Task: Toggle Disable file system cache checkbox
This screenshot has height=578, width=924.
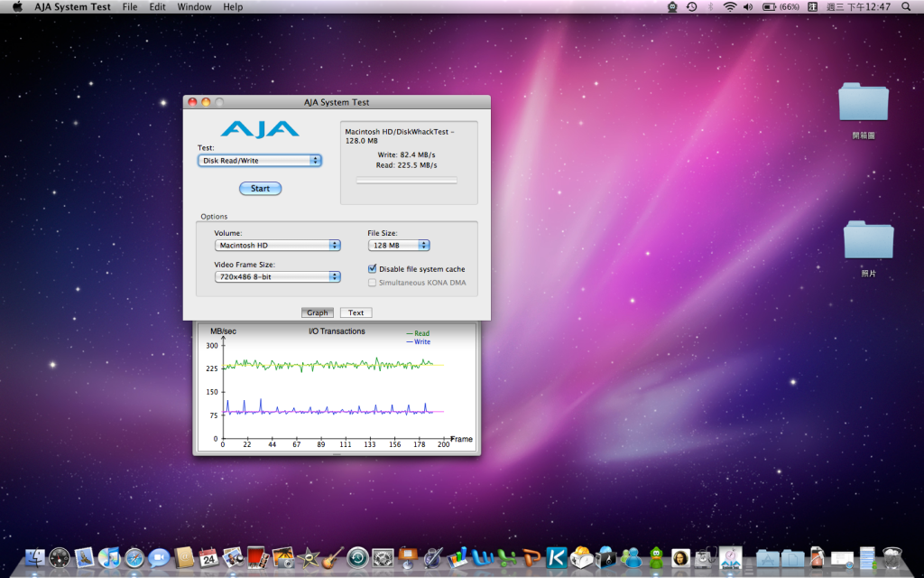Action: 373,269
